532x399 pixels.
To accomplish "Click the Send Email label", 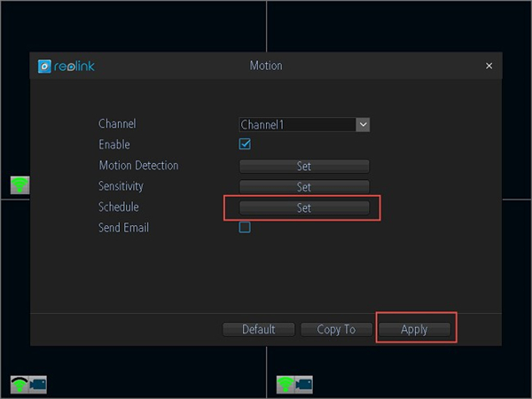I will [123, 227].
